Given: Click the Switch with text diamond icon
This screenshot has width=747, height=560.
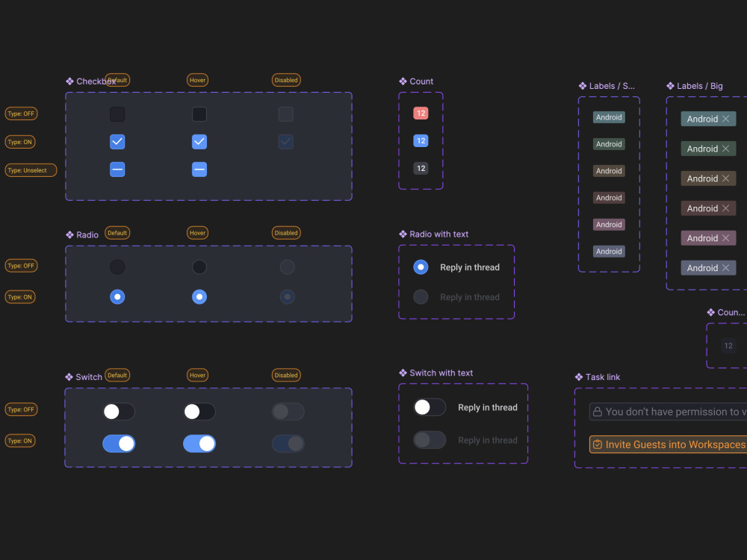Looking at the screenshot, I should pyautogui.click(x=403, y=373).
